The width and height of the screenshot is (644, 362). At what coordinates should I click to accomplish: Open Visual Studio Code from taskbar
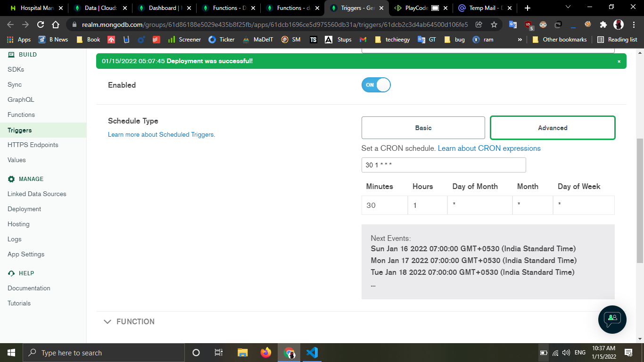pyautogui.click(x=312, y=353)
